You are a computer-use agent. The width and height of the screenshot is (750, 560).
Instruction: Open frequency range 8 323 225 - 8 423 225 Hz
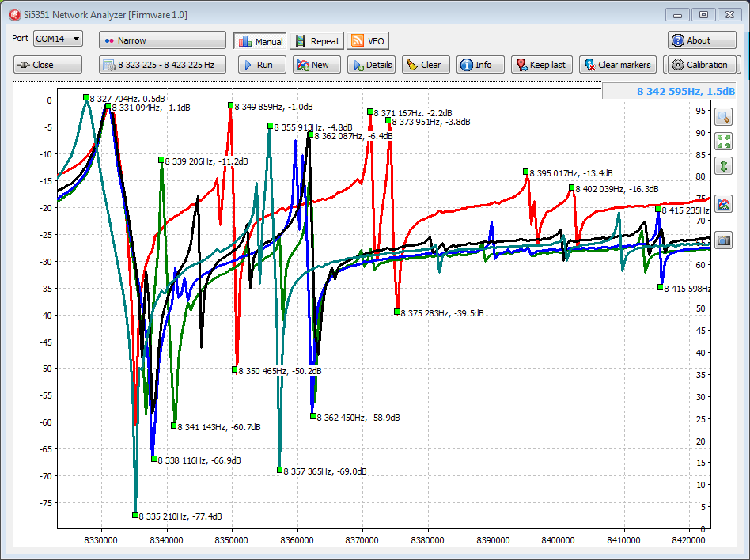162,65
